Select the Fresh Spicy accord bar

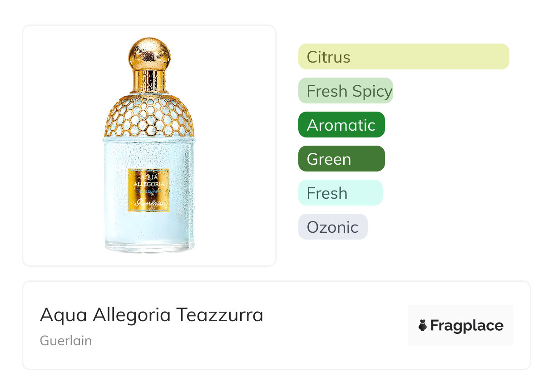[346, 91]
